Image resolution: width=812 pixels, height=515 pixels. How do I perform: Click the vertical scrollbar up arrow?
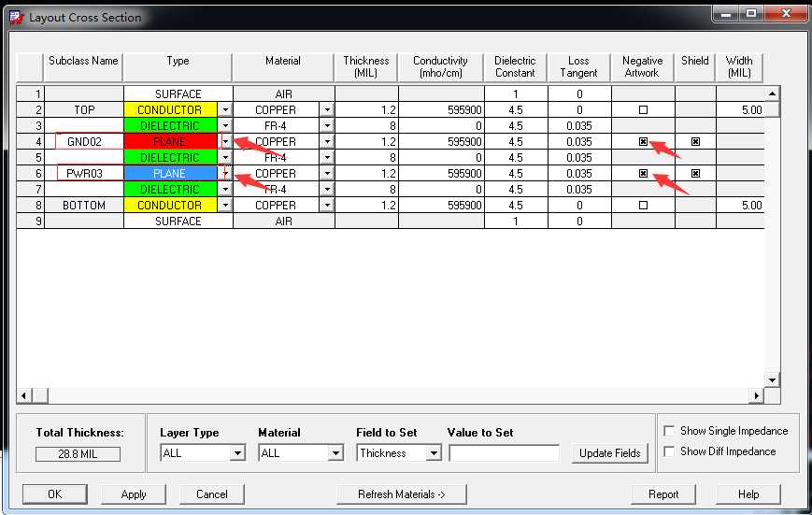coord(772,93)
